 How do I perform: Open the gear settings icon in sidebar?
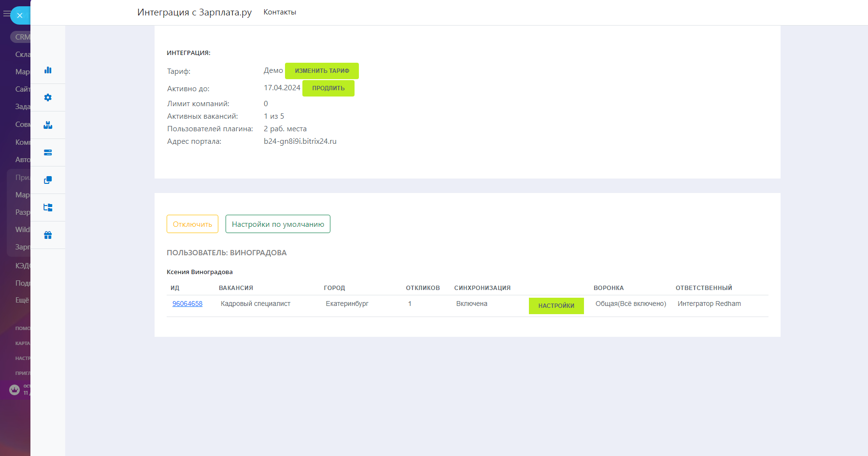[48, 97]
